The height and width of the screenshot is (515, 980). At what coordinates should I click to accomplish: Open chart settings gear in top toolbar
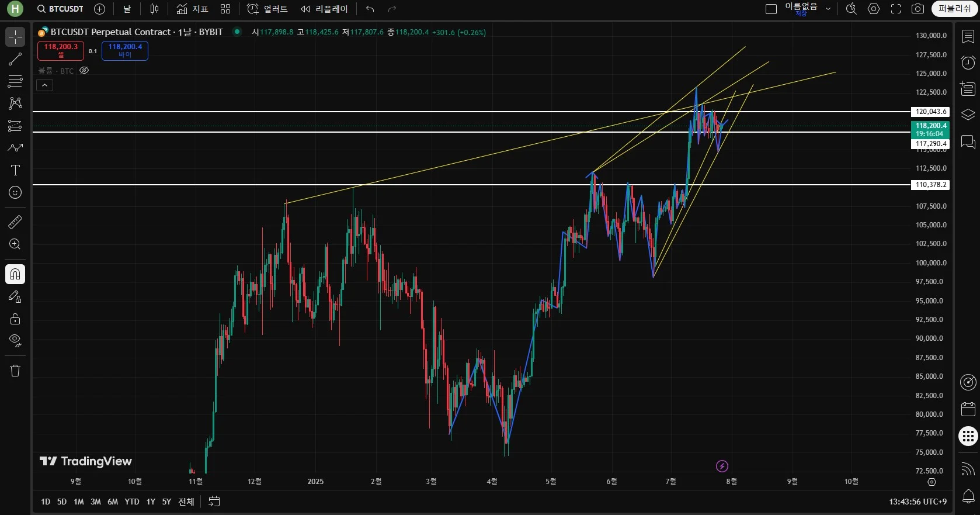874,9
